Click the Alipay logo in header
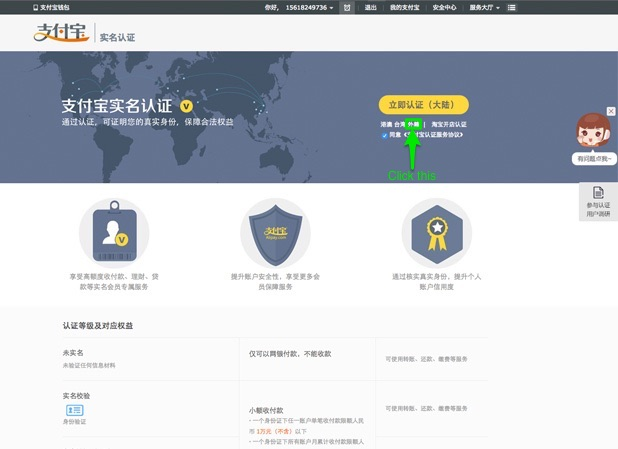The image size is (618, 449). [x=60, y=34]
